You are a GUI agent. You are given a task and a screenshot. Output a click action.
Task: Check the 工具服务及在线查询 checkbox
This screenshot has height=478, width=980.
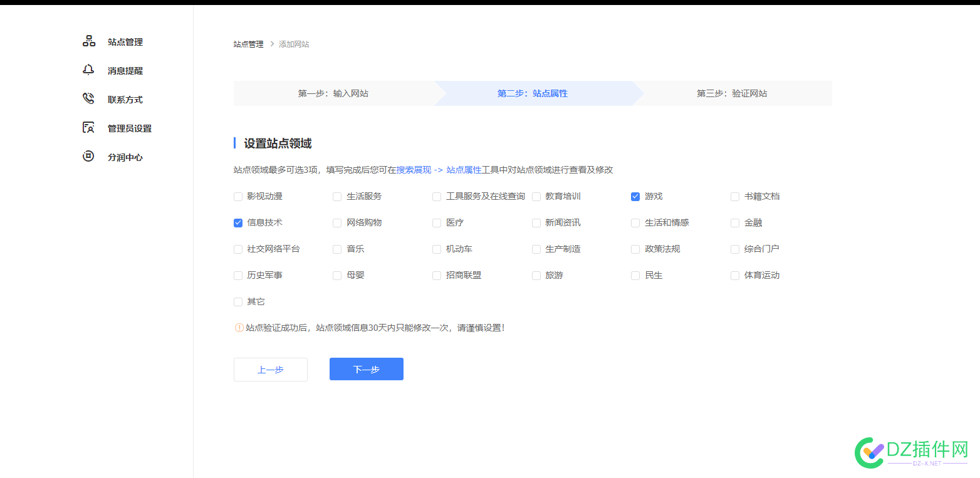tap(437, 197)
